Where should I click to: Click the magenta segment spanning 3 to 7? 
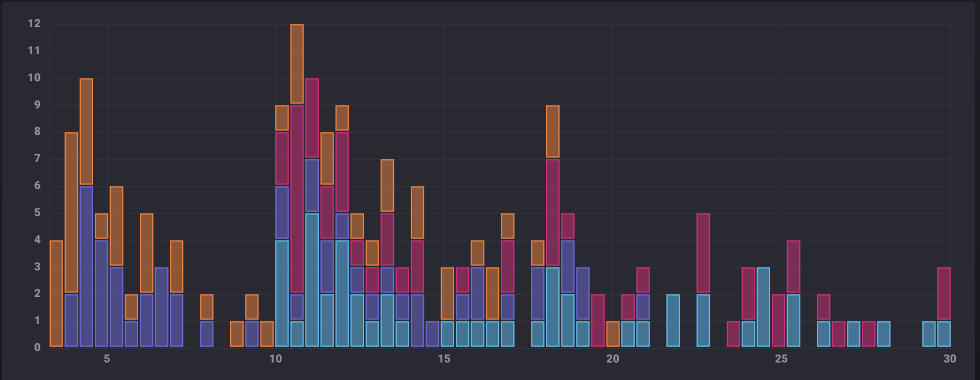click(x=553, y=212)
